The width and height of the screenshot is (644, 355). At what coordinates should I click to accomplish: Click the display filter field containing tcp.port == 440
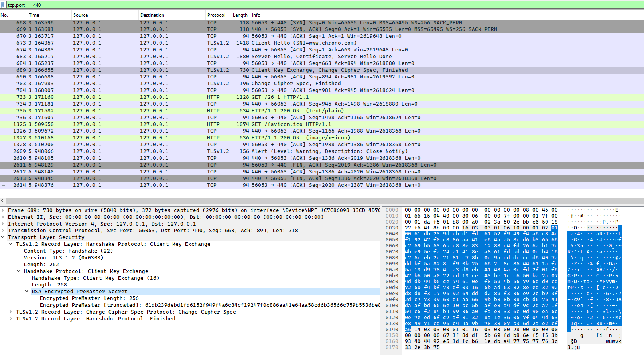coord(325,5)
